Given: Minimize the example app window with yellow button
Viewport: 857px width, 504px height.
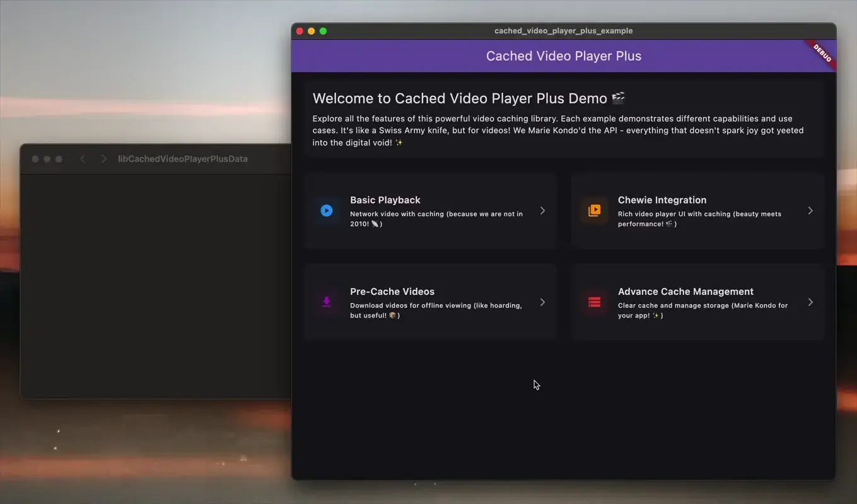Looking at the screenshot, I should (x=311, y=31).
